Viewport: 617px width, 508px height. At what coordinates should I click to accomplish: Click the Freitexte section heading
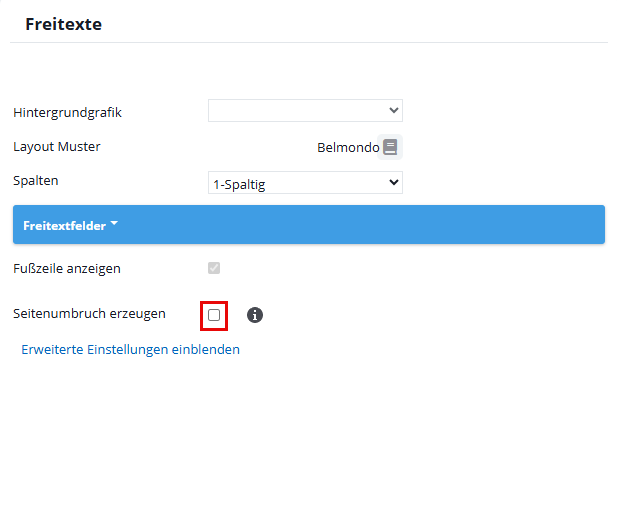(63, 23)
